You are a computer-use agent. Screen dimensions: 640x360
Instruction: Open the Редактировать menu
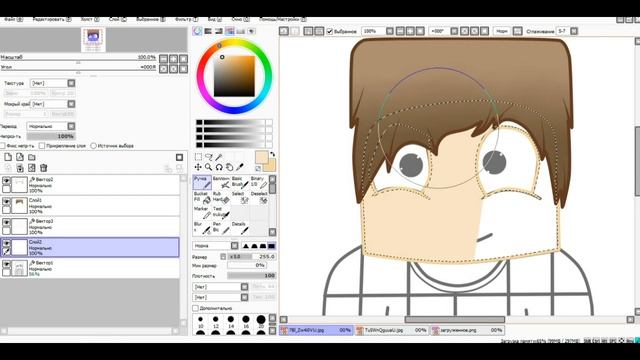coord(52,19)
